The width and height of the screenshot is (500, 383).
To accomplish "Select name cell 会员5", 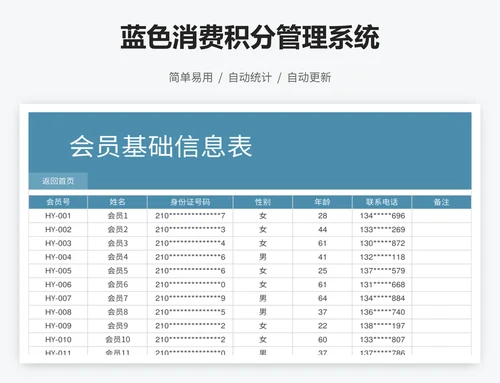I will point(117,271).
